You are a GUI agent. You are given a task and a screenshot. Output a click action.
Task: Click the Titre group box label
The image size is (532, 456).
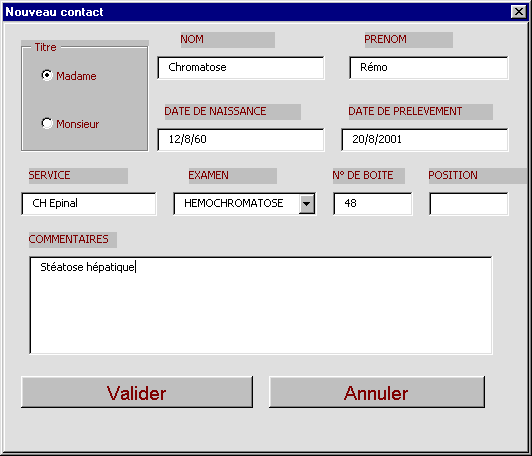pos(45,47)
